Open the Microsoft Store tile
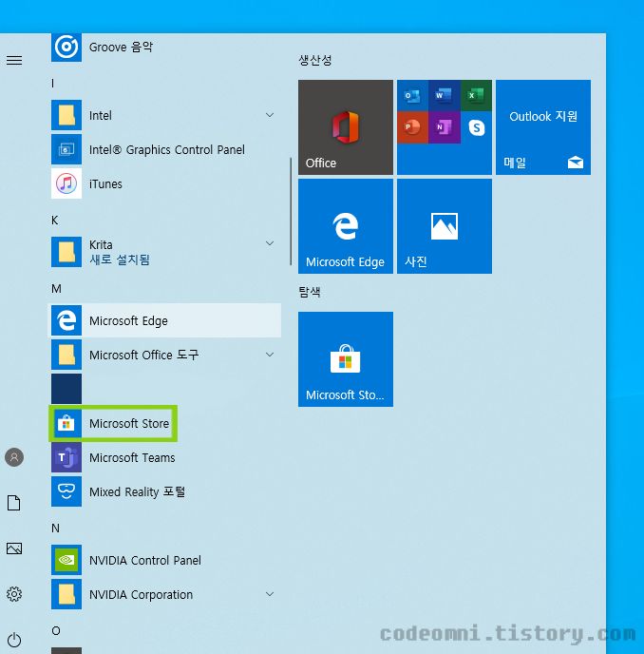Viewport: 644px width, 654px height. point(346,359)
